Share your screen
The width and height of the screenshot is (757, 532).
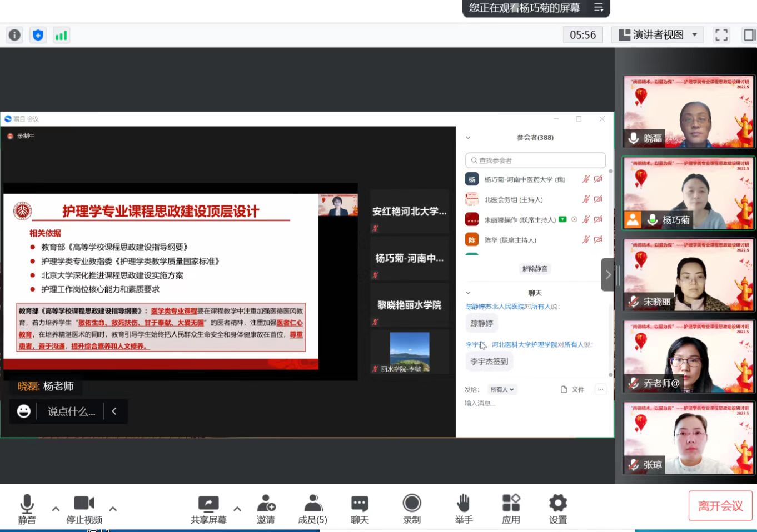point(208,509)
